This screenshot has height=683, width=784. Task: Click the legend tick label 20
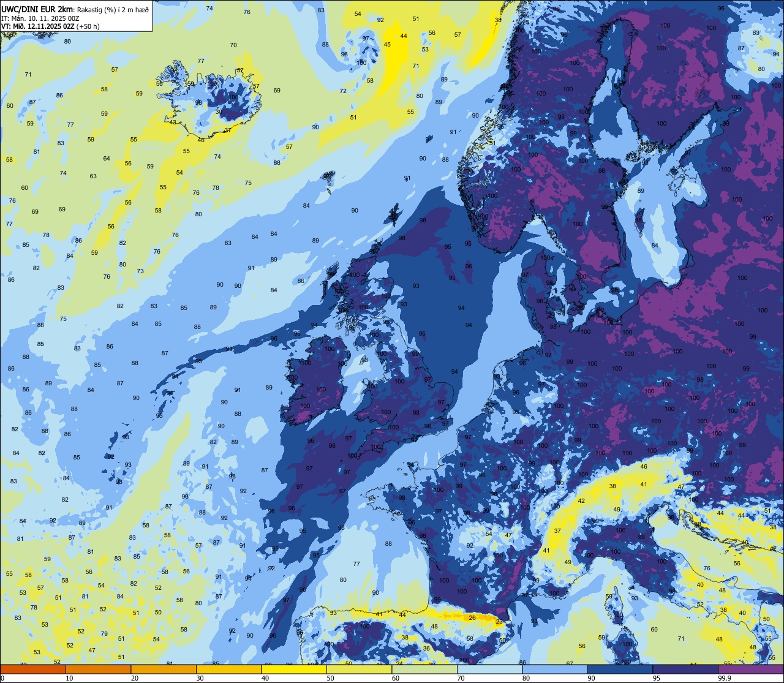[x=135, y=678]
